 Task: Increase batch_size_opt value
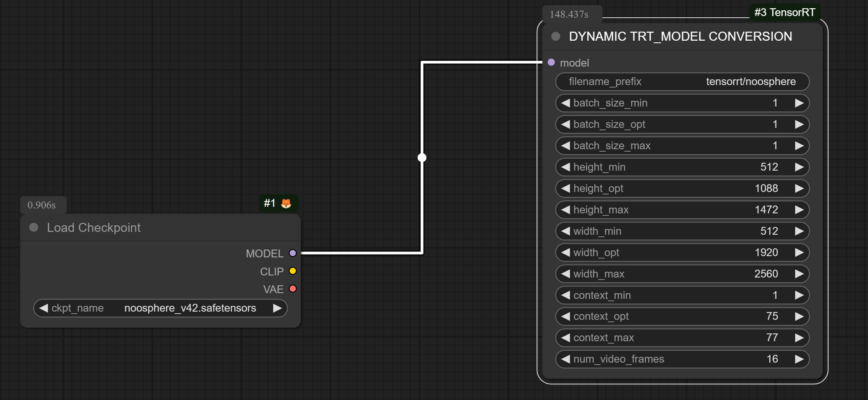(x=799, y=124)
